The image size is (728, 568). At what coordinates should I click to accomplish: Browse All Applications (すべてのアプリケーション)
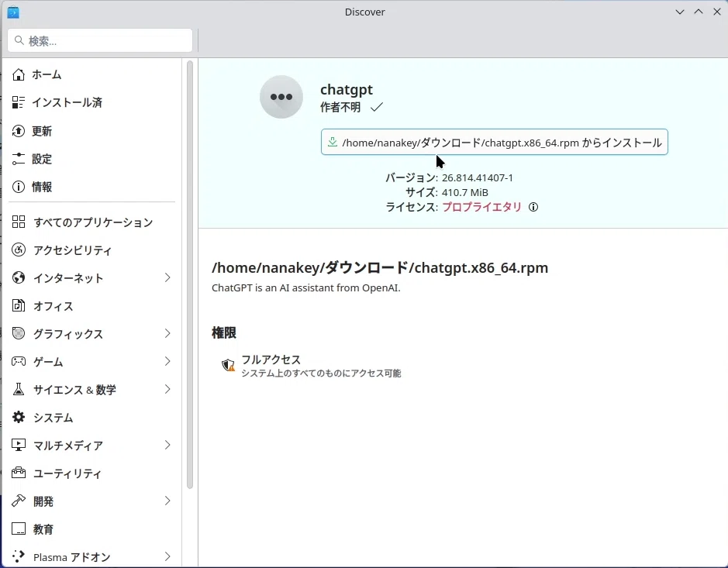click(x=92, y=222)
